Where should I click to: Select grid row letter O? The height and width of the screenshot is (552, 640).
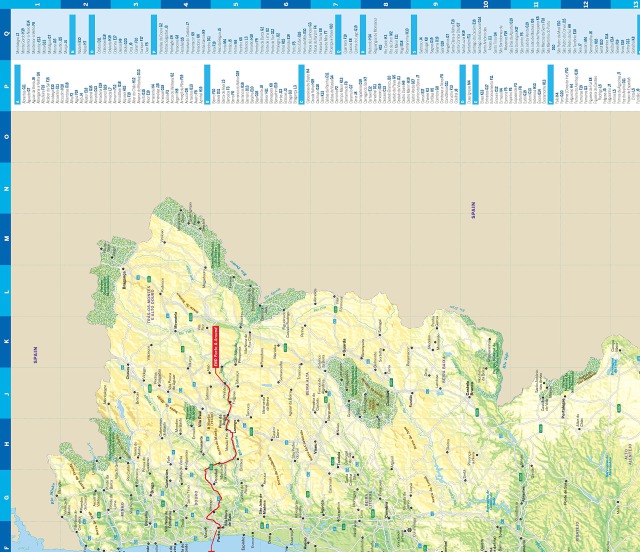coord(6,137)
